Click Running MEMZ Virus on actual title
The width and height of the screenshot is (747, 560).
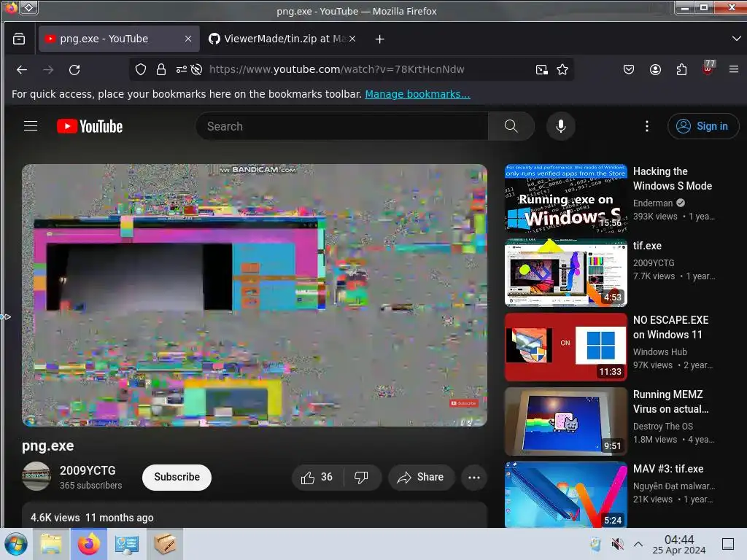point(671,402)
